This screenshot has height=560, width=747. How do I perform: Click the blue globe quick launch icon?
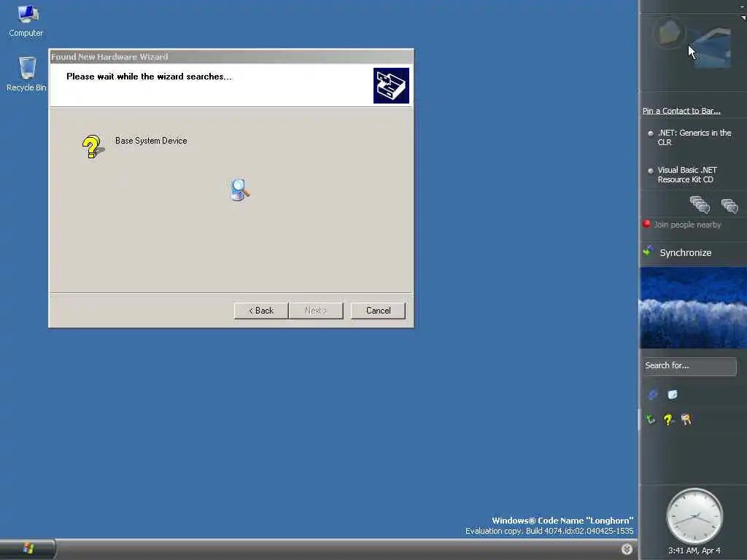click(653, 394)
